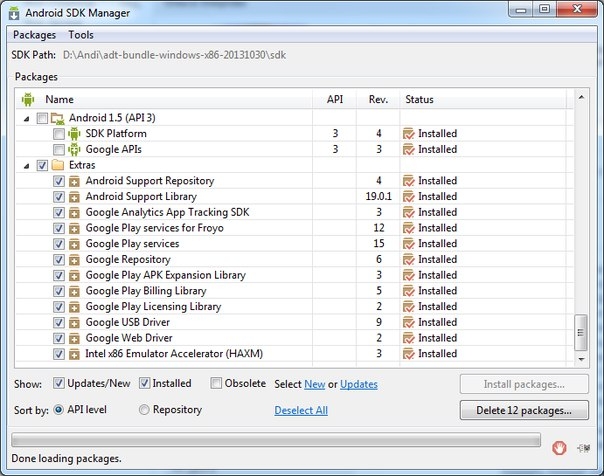The width and height of the screenshot is (604, 476).
Task: Click the API column header
Action: tap(335, 99)
